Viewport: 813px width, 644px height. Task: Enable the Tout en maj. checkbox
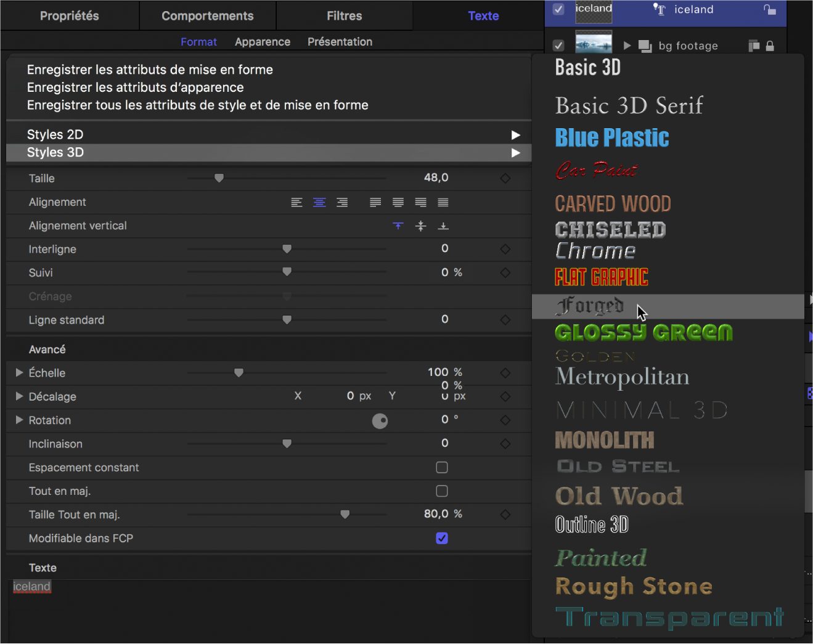click(x=442, y=491)
